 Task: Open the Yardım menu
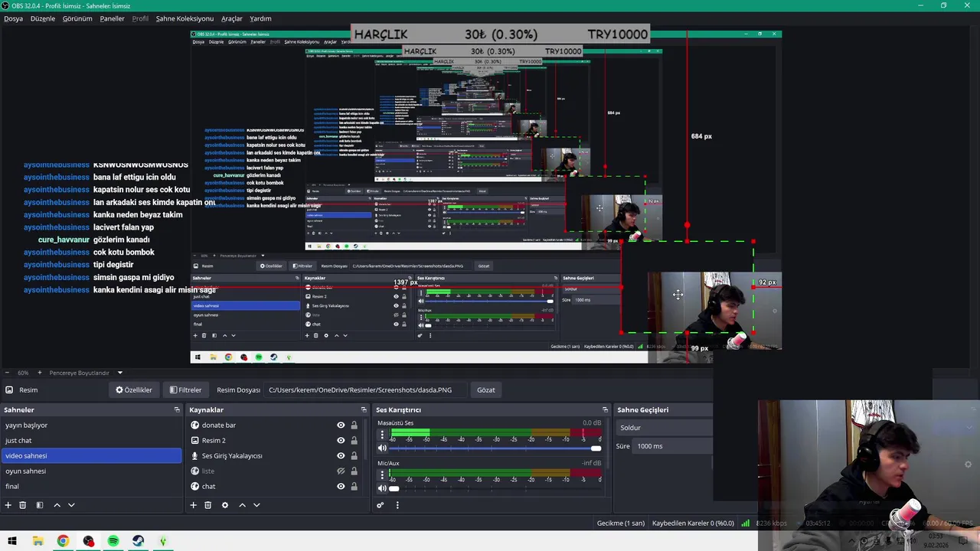tap(260, 18)
